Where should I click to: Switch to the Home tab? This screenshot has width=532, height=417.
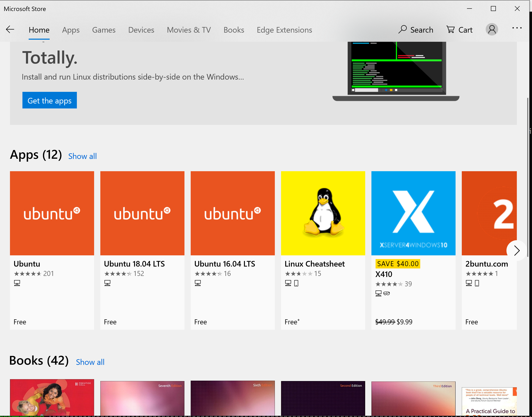click(x=39, y=30)
